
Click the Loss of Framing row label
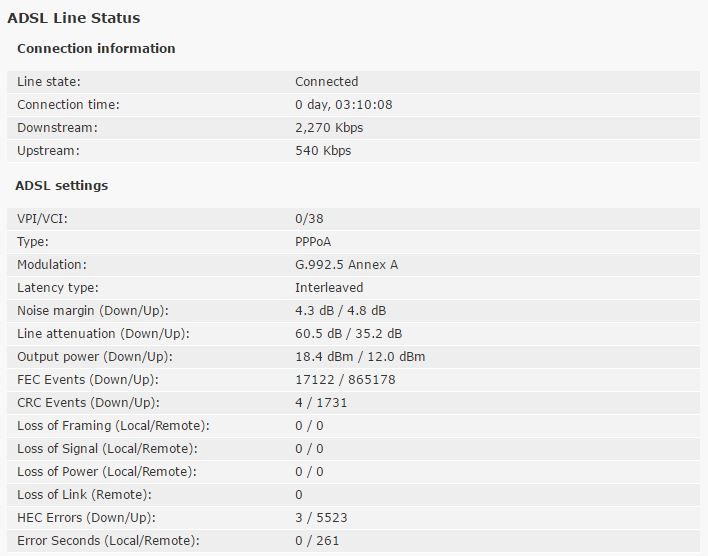[113, 426]
